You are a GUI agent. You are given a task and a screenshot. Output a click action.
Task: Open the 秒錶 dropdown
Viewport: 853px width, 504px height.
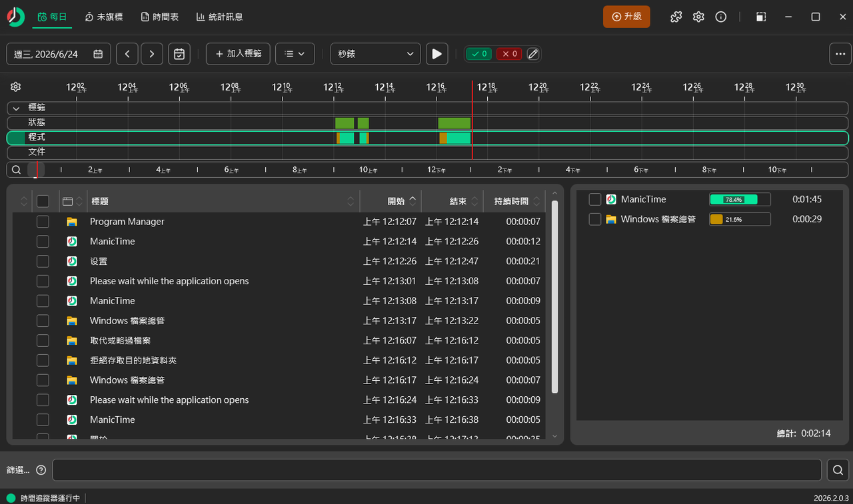(376, 54)
